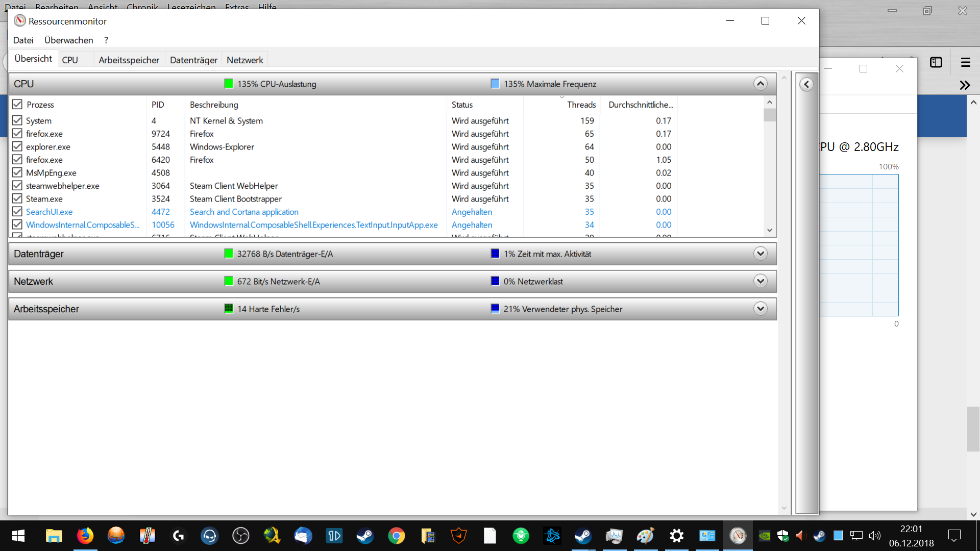This screenshot has width=980, height=551.
Task: Toggle the explorer.exe checkbox
Action: pyautogui.click(x=17, y=146)
